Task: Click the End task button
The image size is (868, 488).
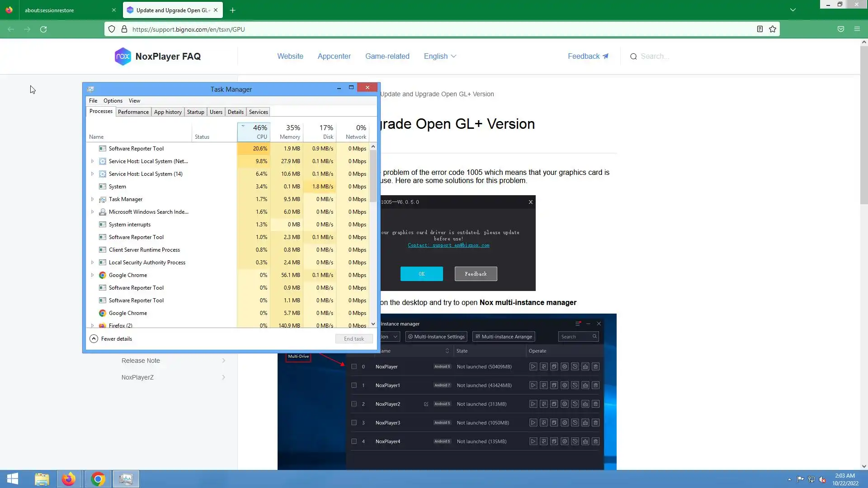Action: click(x=354, y=339)
